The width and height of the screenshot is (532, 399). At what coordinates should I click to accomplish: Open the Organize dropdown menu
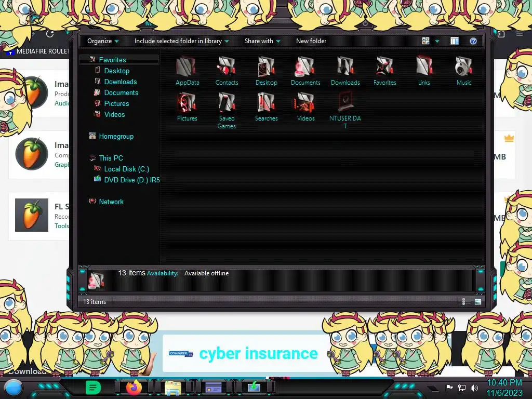pos(103,41)
